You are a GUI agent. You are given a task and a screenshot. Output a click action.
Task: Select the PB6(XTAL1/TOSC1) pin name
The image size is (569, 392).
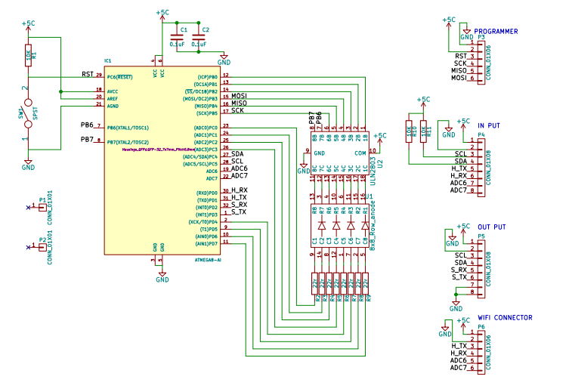[128, 128]
